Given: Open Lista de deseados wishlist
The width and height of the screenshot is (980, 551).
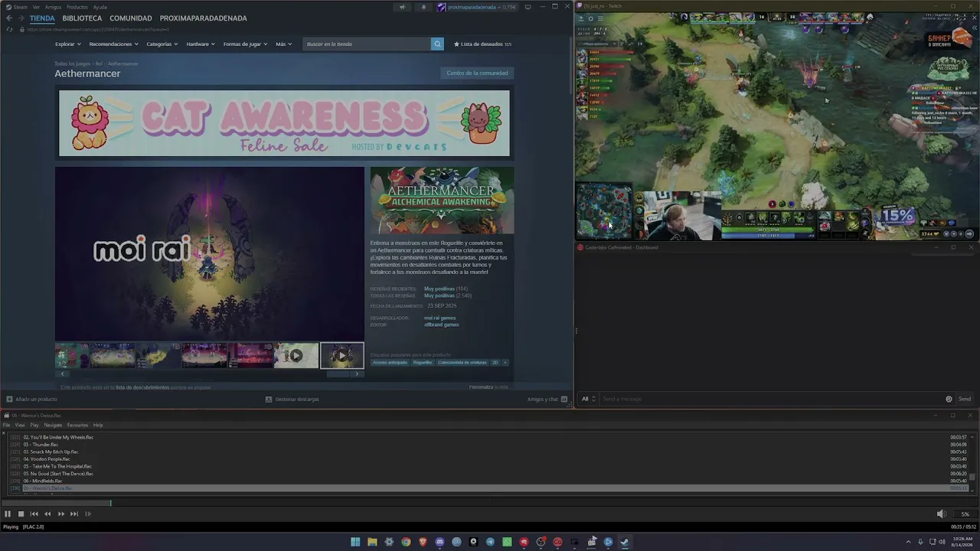Looking at the screenshot, I should click(x=482, y=44).
